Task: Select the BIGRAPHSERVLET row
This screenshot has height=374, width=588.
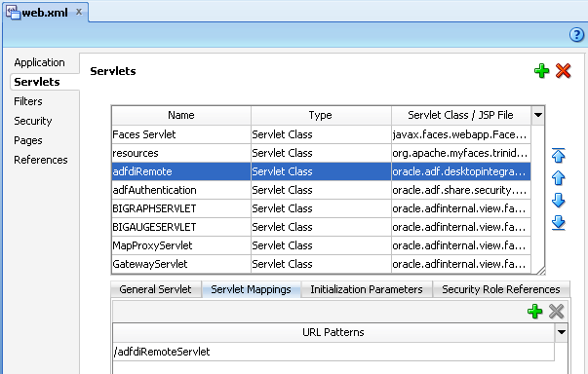Action: (321, 208)
